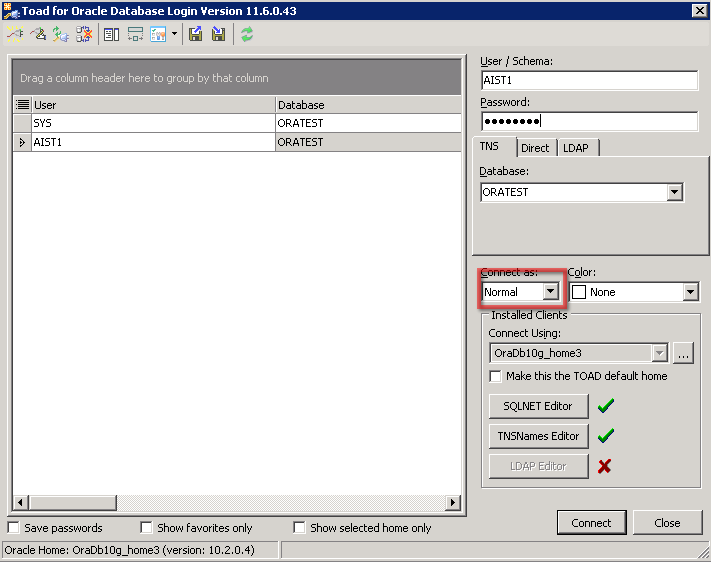The image size is (711, 562).
Task: Click the white None color swatch
Action: [578, 292]
